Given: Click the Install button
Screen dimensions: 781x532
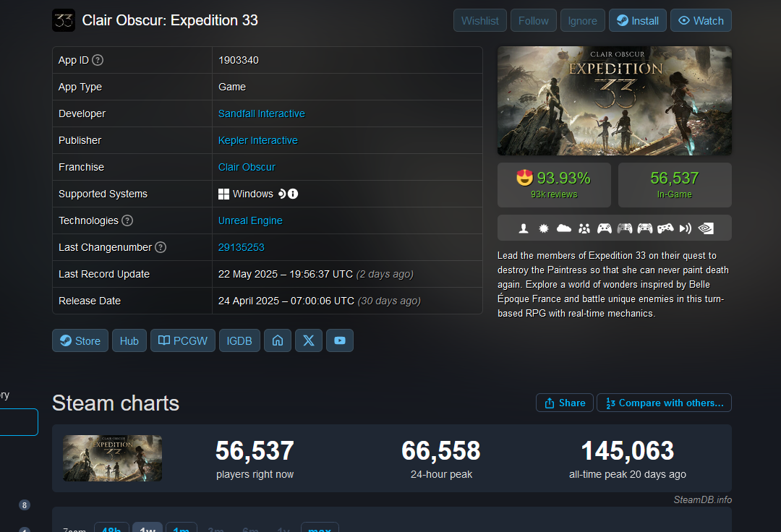Looking at the screenshot, I should coord(638,20).
